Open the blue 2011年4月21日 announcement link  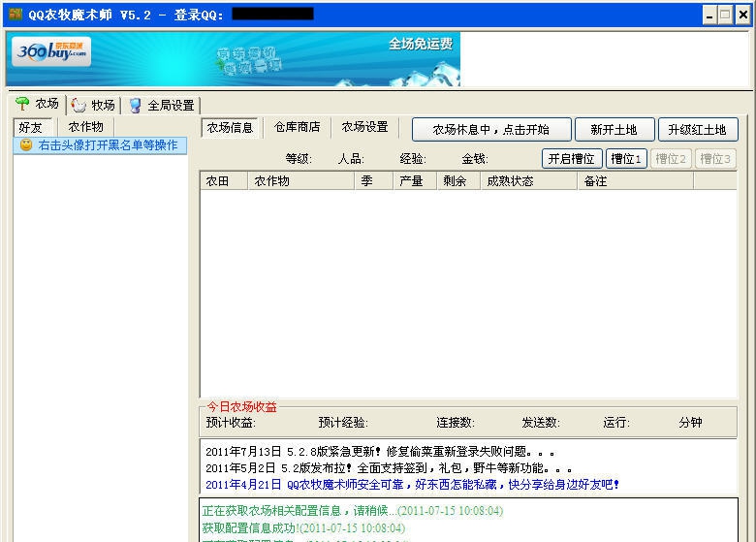point(412,485)
